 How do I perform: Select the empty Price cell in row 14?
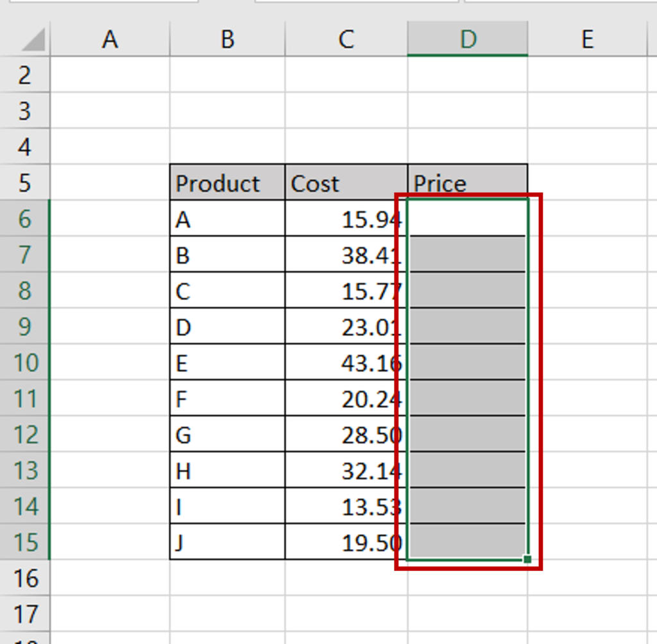point(468,506)
